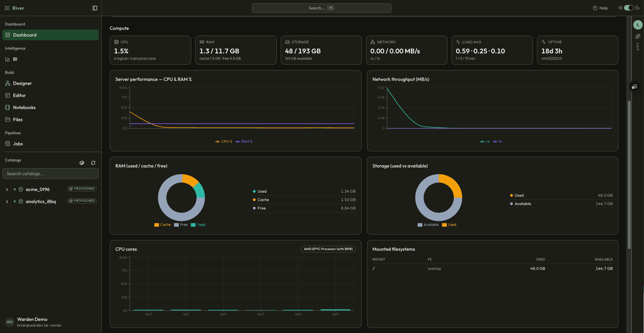The height and width of the screenshot is (333, 644).
Task: Click the floating list panel button
Action: coord(635,87)
